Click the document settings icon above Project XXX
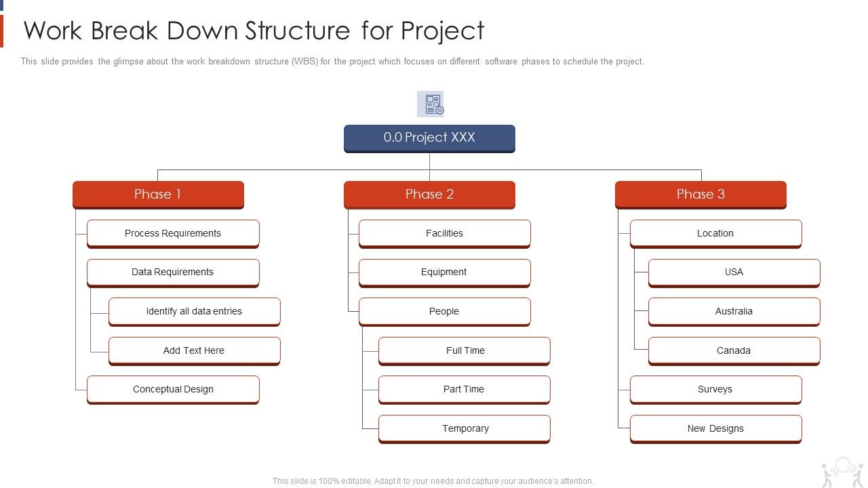 (430, 104)
